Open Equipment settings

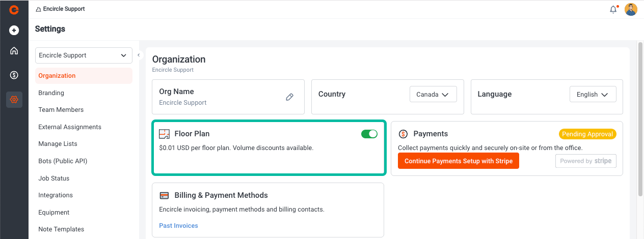(x=53, y=213)
